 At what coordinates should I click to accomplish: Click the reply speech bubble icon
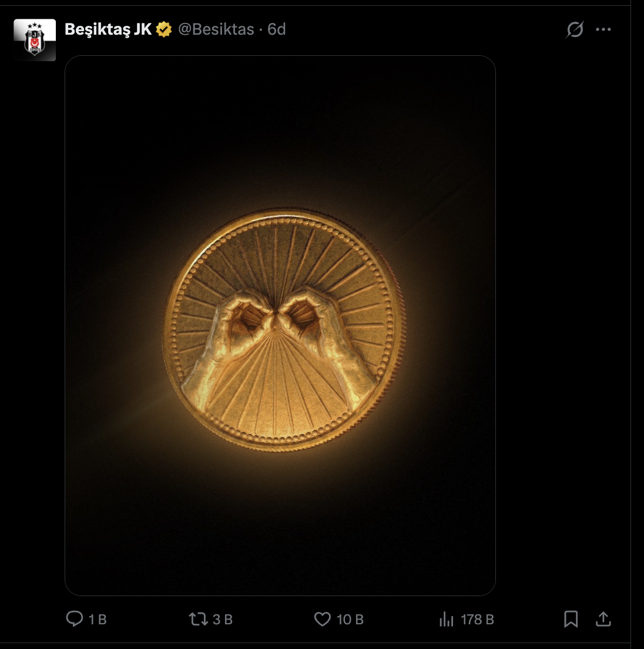coord(75,619)
